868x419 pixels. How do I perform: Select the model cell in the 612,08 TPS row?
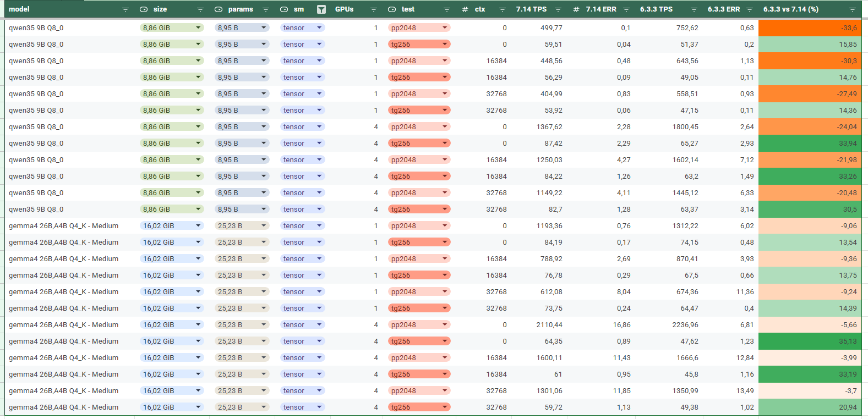click(69, 291)
